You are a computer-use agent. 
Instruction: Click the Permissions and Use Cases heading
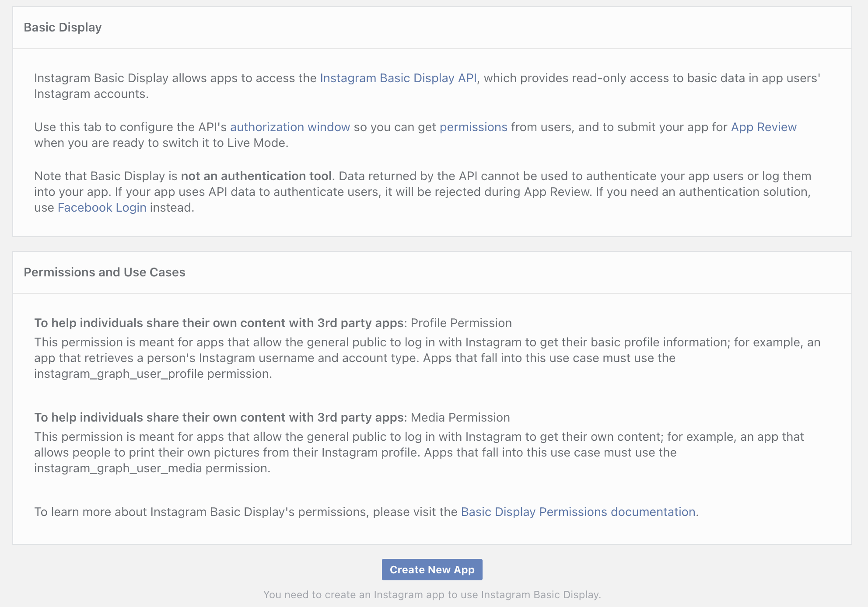[x=105, y=272]
